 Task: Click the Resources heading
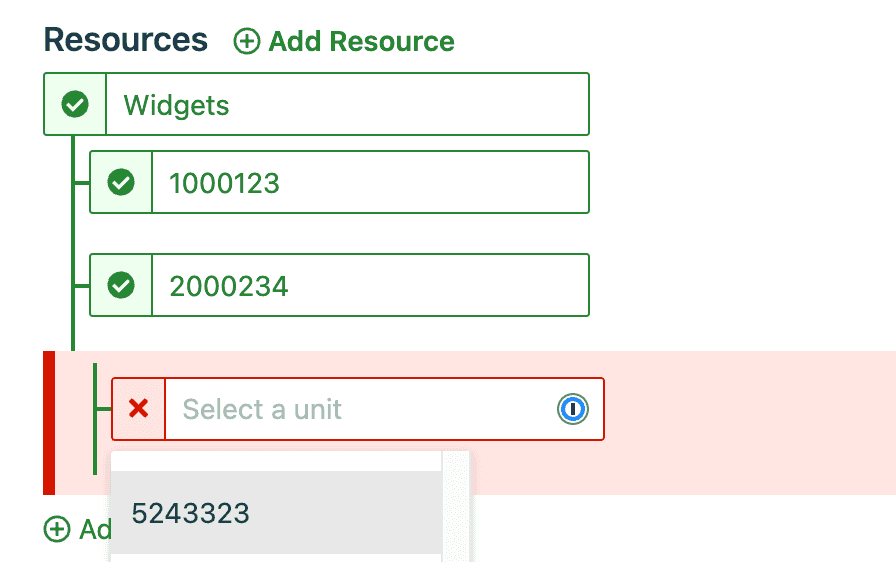126,40
